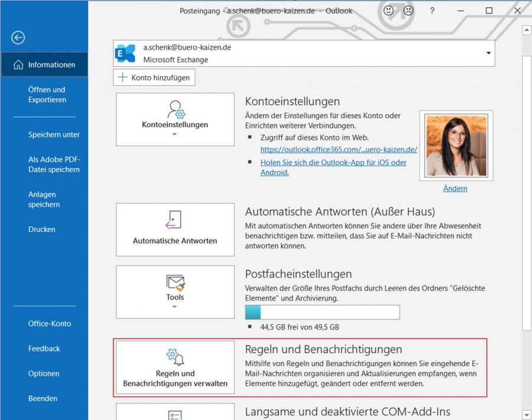
Task: Click the person-with-gear Kontoeinstellungen icon
Action: (x=176, y=109)
